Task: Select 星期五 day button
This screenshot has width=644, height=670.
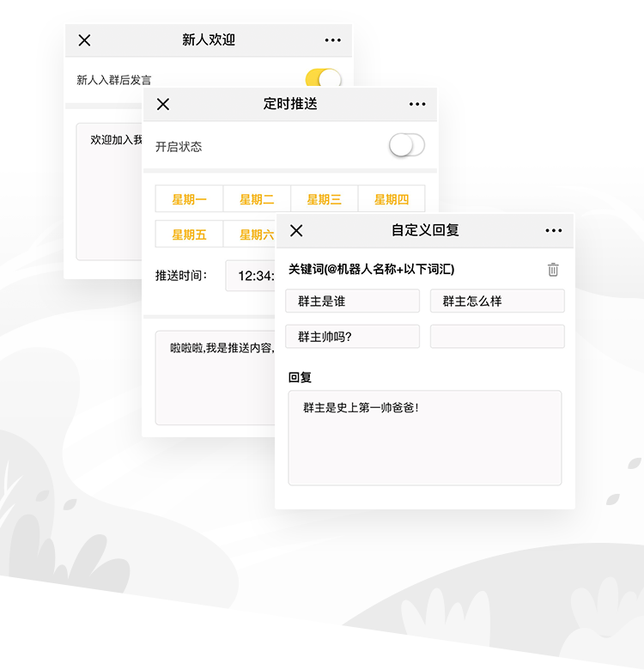Action: click(189, 234)
